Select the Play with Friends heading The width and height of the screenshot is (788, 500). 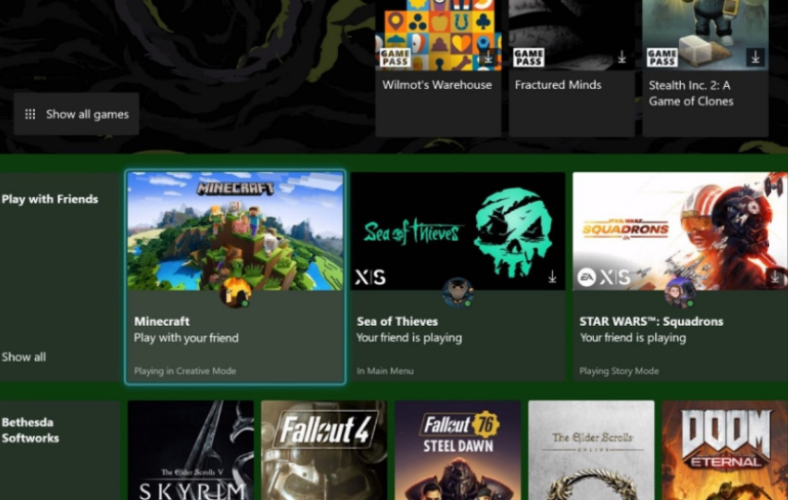pyautogui.click(x=50, y=199)
